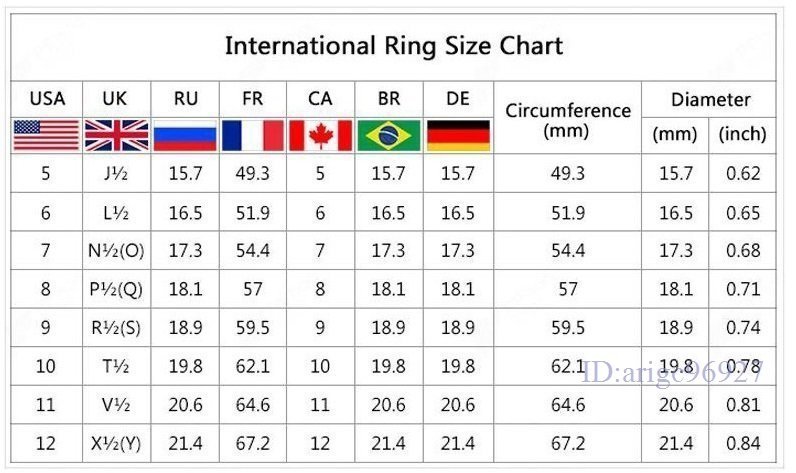The image size is (796, 473).
Task: Select the 0.84 inch diameter value
Action: pos(743,443)
